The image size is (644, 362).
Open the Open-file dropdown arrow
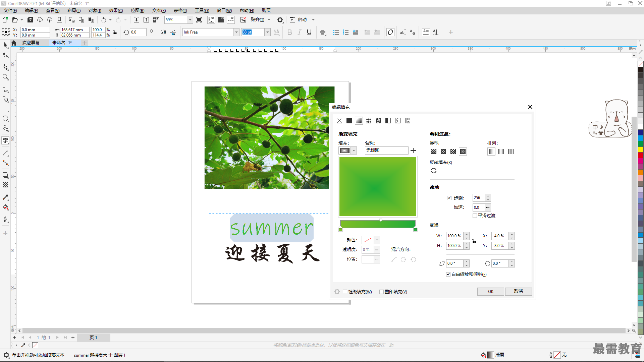click(x=22, y=20)
